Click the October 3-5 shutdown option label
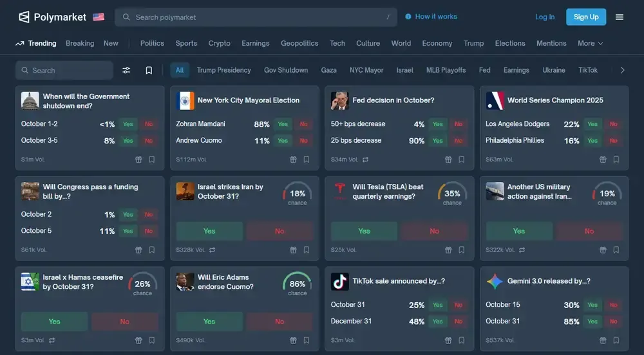 point(39,140)
